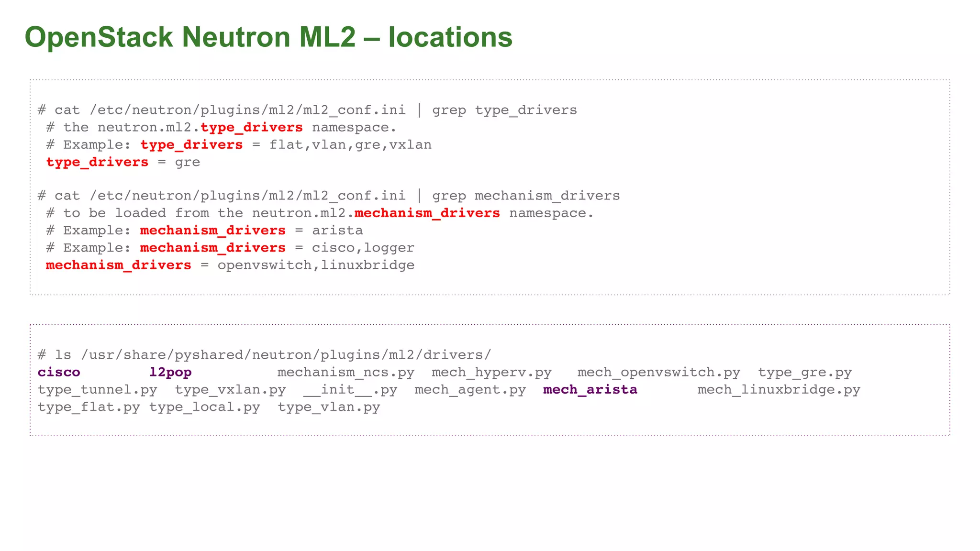Click the 'type_local.py' file name

tap(205, 407)
